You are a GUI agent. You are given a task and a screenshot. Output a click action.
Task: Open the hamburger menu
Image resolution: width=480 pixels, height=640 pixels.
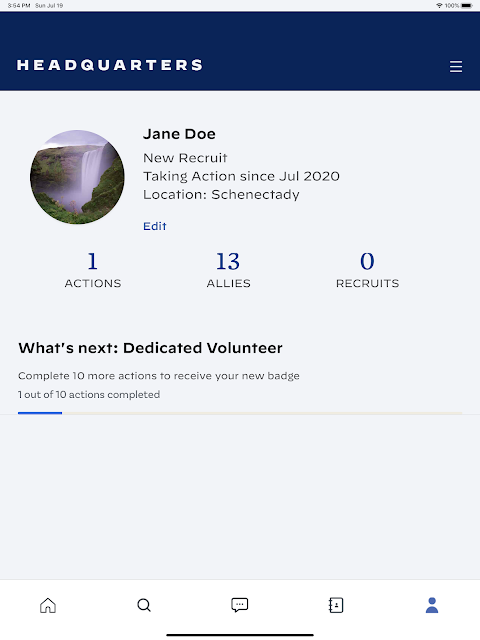(x=456, y=66)
